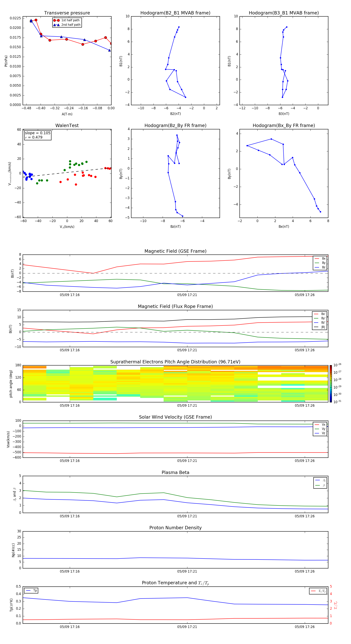The image size is (351, 644).
Task: Select the "|B|" flux rope legend entry
Action: click(x=320, y=327)
